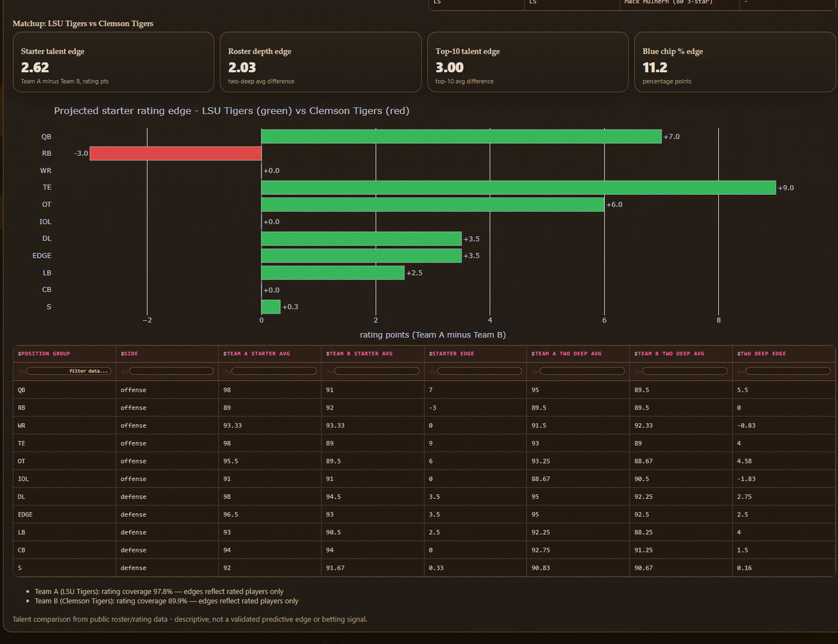
Task: Click the green QB bar in chart
Action: point(462,136)
